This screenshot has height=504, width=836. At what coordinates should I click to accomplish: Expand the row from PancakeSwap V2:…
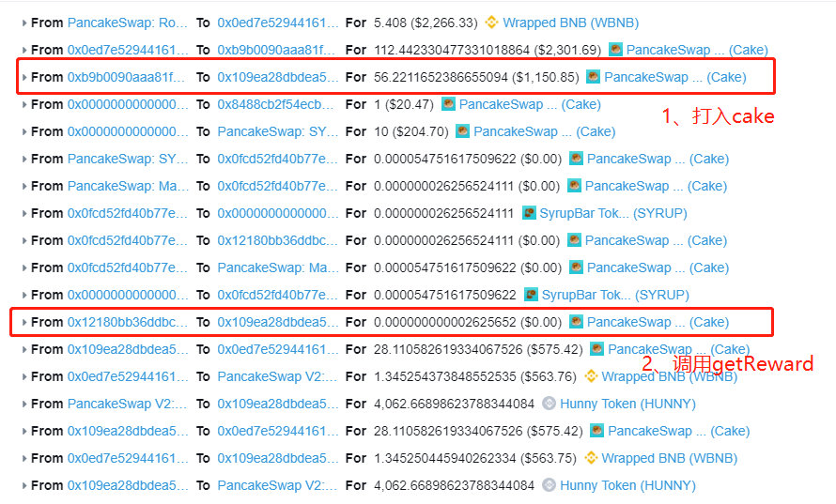point(24,404)
